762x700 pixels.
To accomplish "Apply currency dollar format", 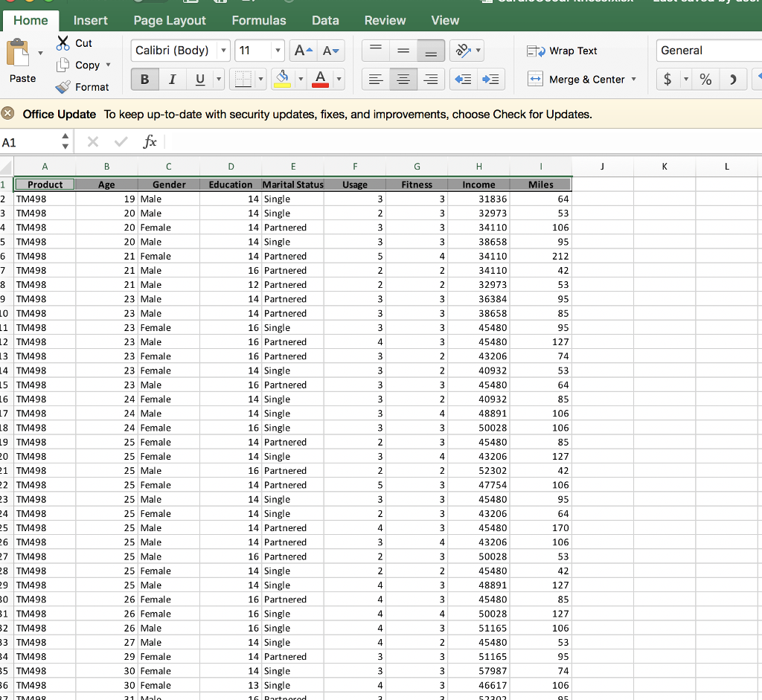I will pyautogui.click(x=668, y=79).
